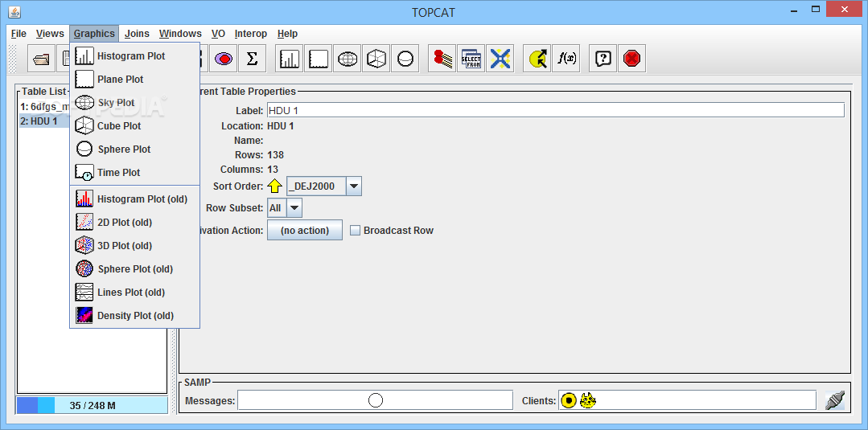Enable the Broadcast Row checkbox
Viewport: 868px width, 430px height.
pos(355,230)
